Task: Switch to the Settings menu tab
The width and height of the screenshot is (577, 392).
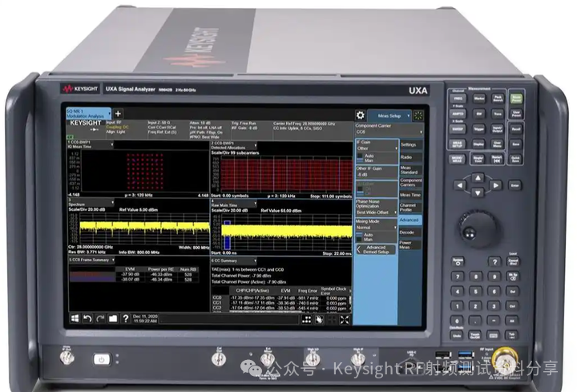Action: click(410, 144)
